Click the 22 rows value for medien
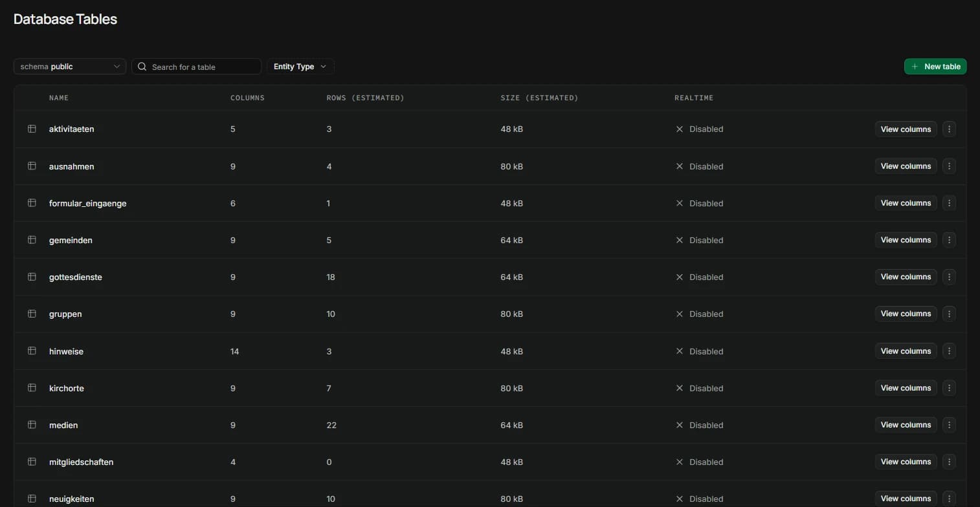This screenshot has height=507, width=980. (x=331, y=425)
